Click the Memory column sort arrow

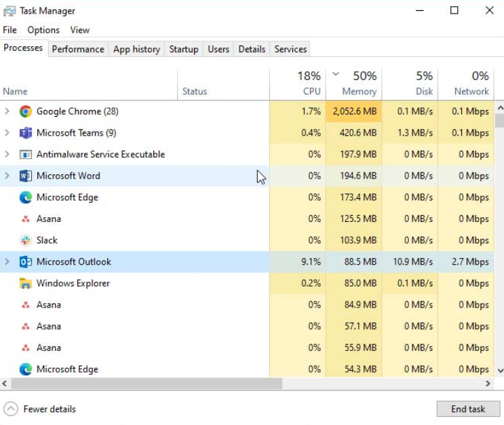[336, 74]
